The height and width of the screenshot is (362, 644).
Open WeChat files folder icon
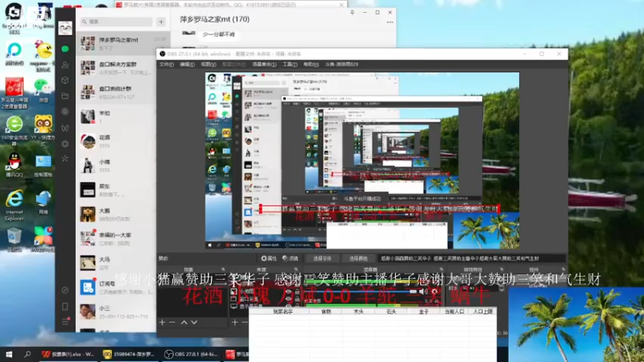pyautogui.click(x=65, y=96)
